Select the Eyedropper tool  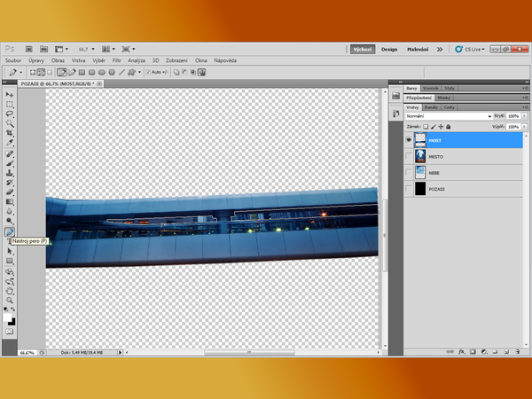[x=10, y=143]
